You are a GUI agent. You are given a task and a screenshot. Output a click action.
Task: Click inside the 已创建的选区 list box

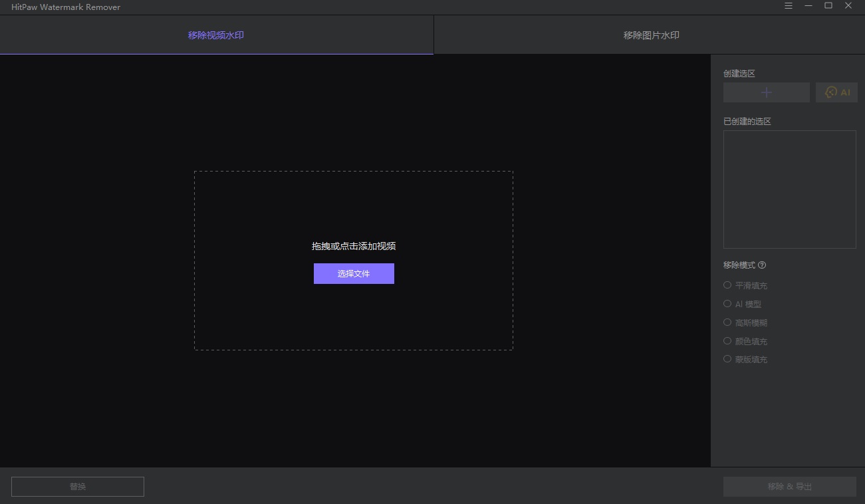tap(790, 189)
